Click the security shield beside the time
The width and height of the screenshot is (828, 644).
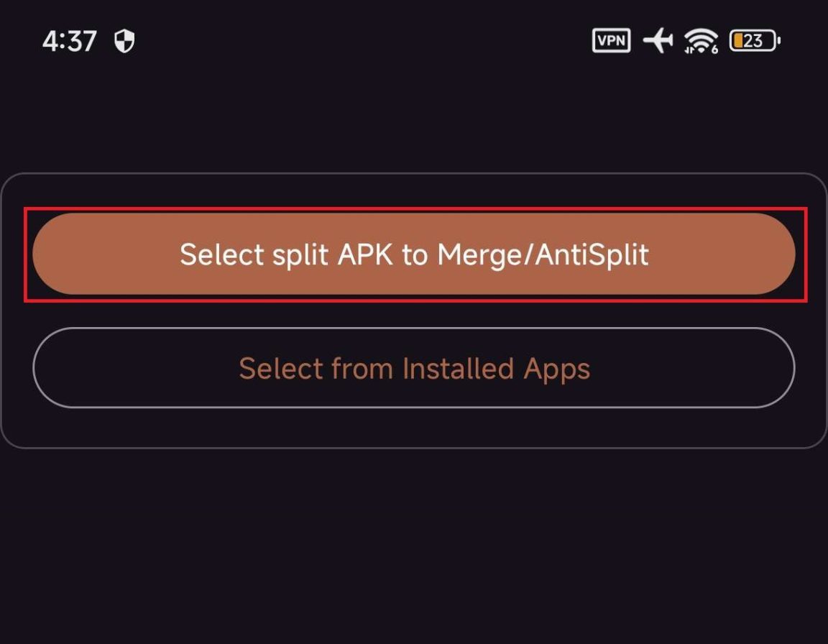click(x=124, y=41)
